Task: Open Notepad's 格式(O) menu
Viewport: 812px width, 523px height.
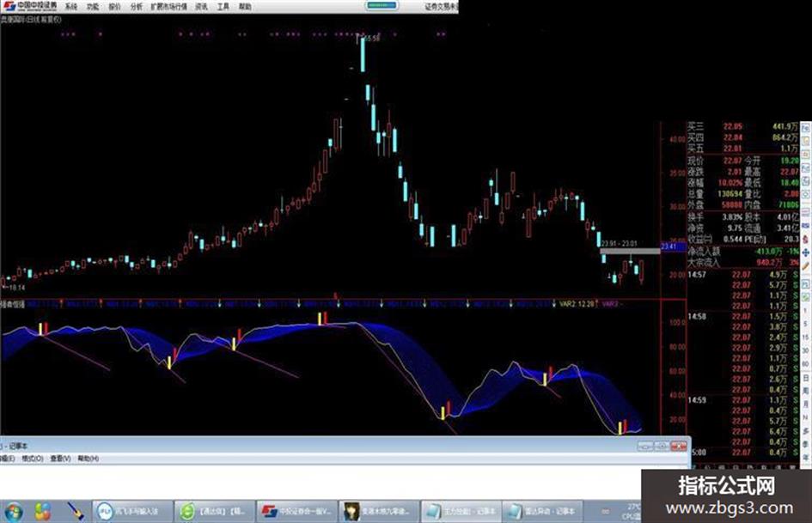Action: 32,459
